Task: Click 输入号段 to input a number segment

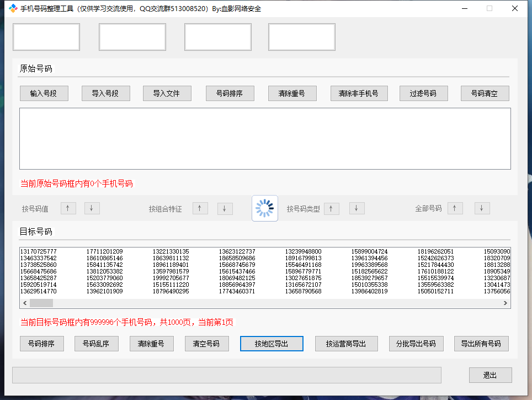Action: pyautogui.click(x=44, y=93)
